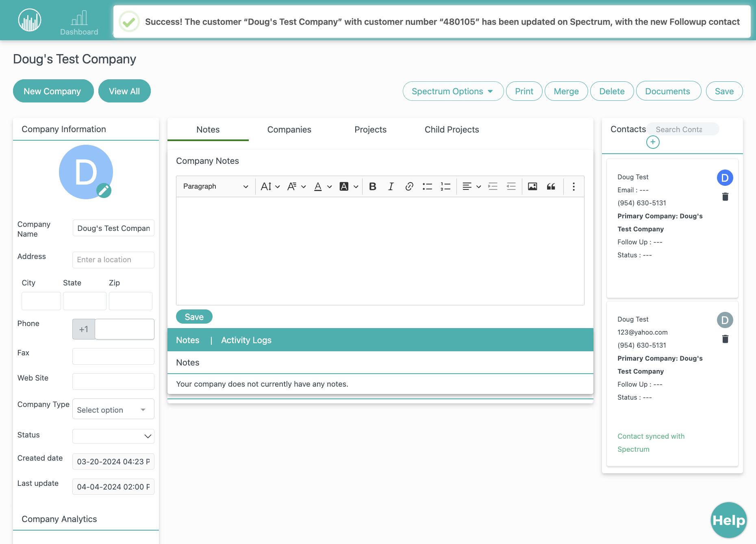
Task: Delete the 123@yahoo.com contact
Action: tap(725, 339)
